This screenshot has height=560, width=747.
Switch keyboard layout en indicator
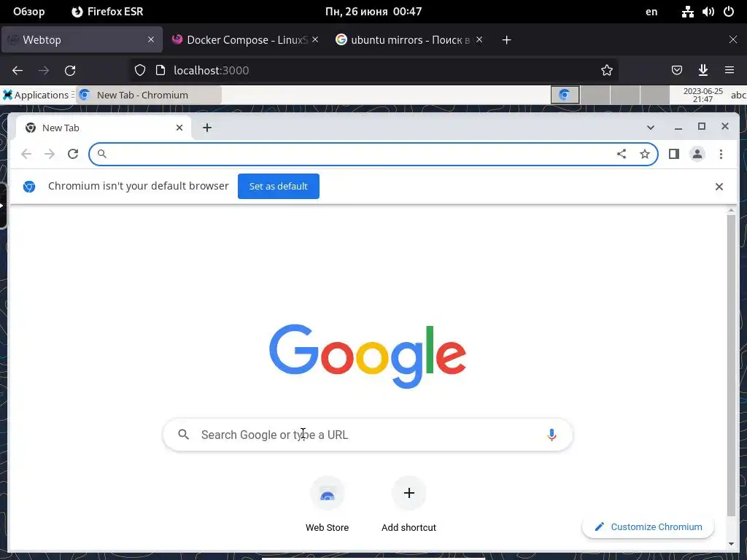[x=651, y=12]
